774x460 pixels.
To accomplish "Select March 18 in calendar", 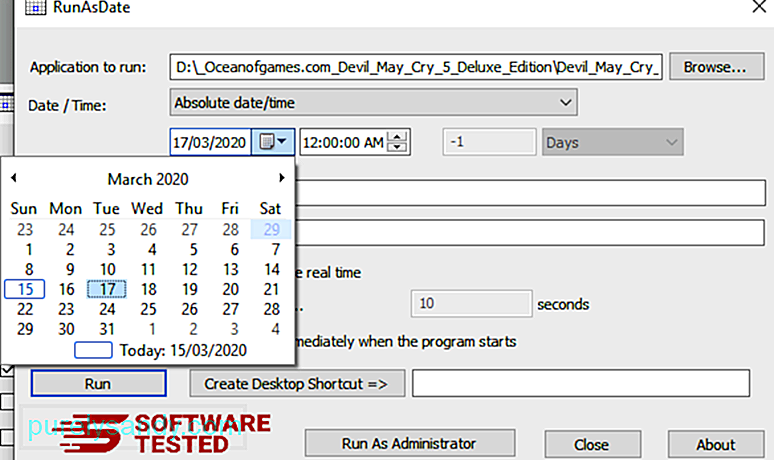I will (x=148, y=289).
